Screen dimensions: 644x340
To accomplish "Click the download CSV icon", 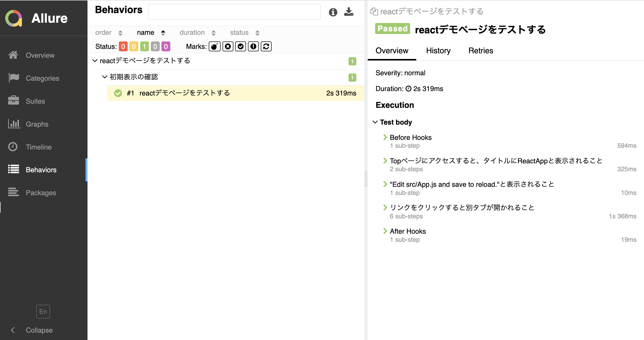I will (x=348, y=12).
